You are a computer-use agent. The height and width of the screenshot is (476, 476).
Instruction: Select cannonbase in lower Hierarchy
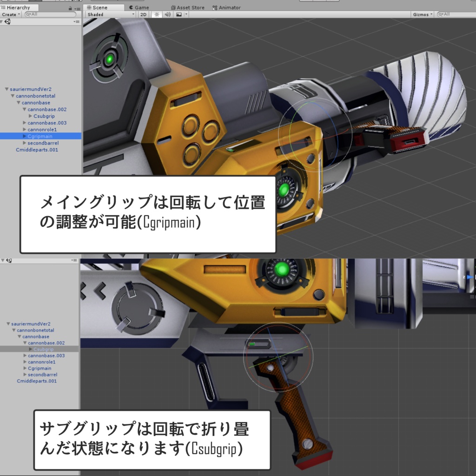pos(36,337)
